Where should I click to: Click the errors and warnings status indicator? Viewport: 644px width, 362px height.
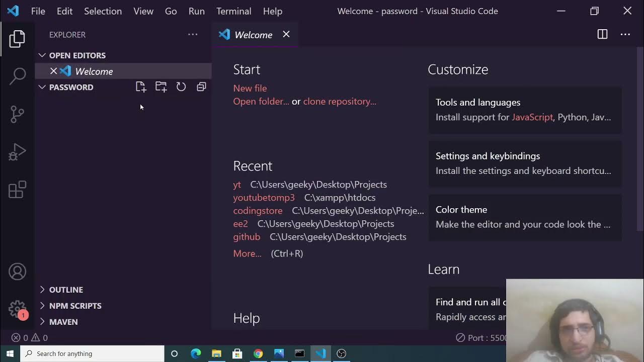30,338
